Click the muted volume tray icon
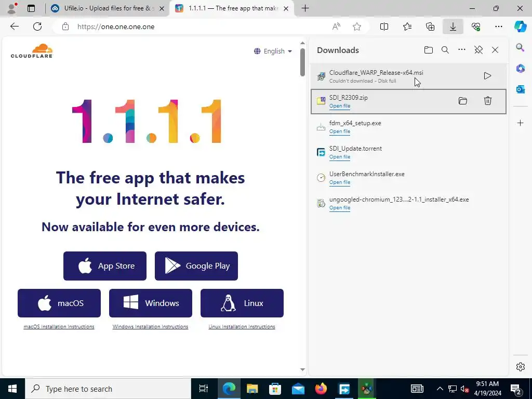 click(465, 389)
